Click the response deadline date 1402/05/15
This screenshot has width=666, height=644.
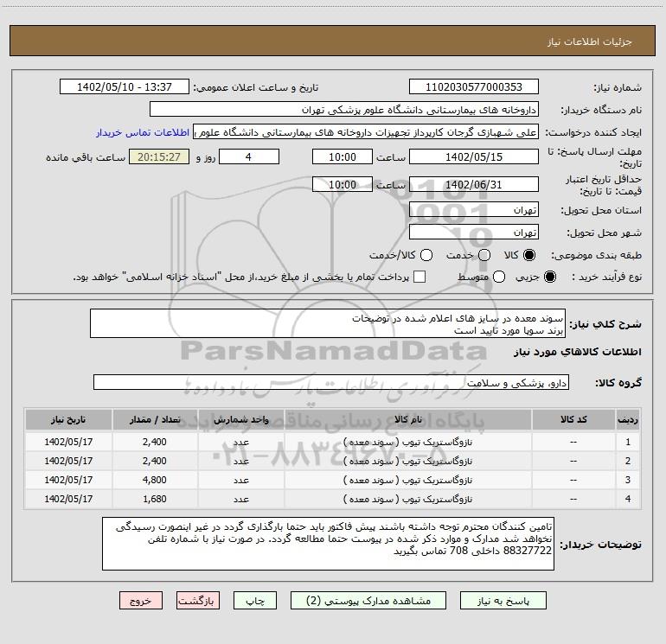474,156
